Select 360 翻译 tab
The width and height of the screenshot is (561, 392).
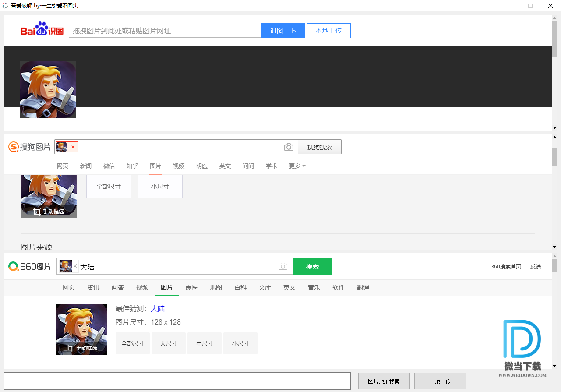[363, 287]
